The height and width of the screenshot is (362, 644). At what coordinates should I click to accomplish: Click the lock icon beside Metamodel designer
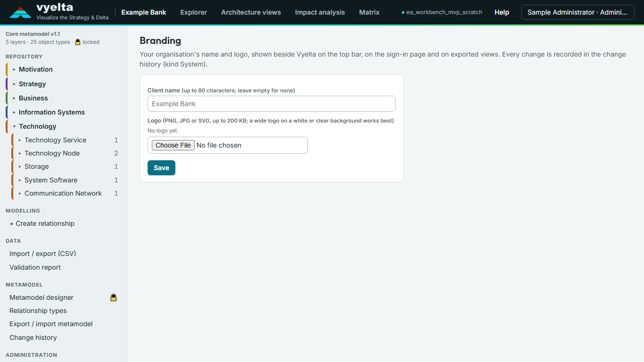pos(113,297)
